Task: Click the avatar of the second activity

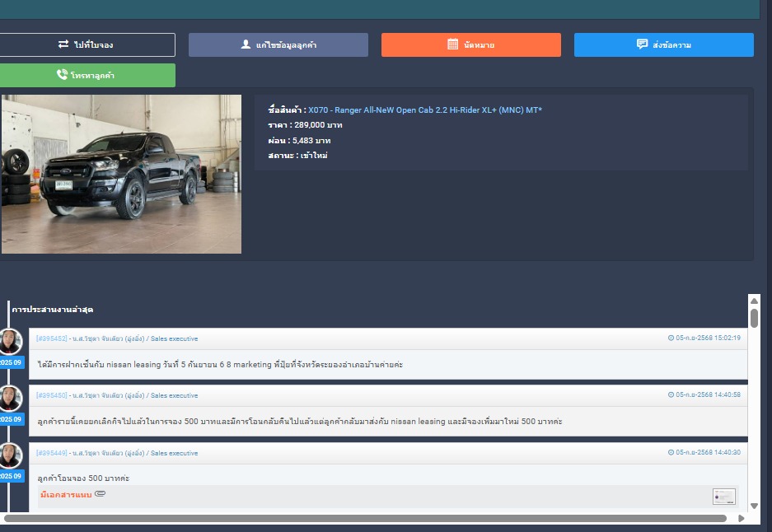Action: tap(10, 399)
